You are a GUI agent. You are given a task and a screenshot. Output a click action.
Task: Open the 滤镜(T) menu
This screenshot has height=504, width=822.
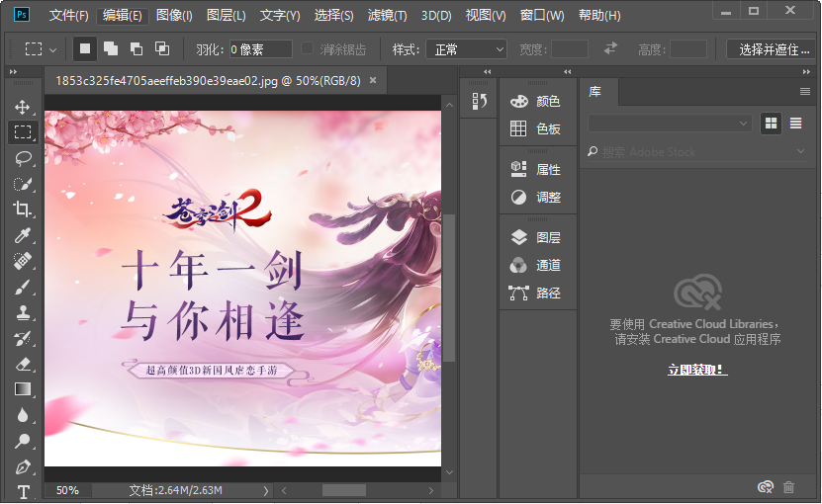pos(388,15)
